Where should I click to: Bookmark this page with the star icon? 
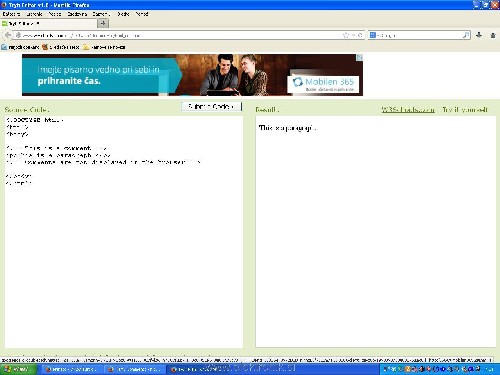point(346,35)
